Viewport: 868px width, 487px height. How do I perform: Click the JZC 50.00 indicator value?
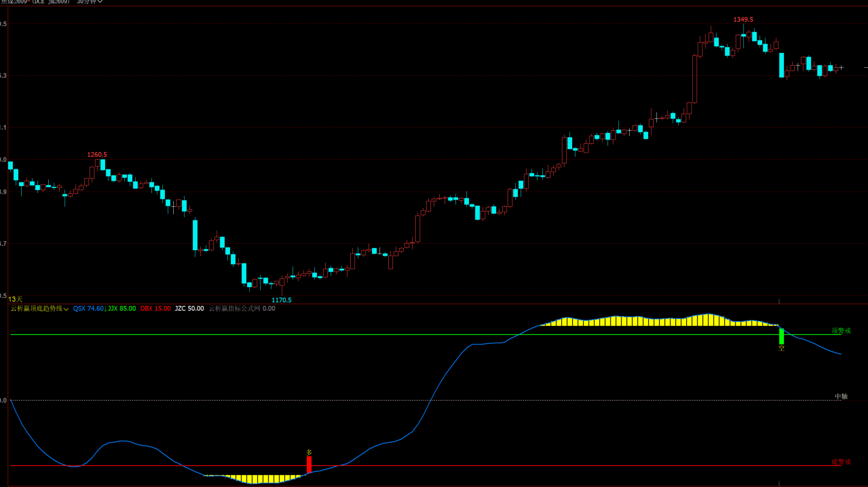(x=189, y=308)
